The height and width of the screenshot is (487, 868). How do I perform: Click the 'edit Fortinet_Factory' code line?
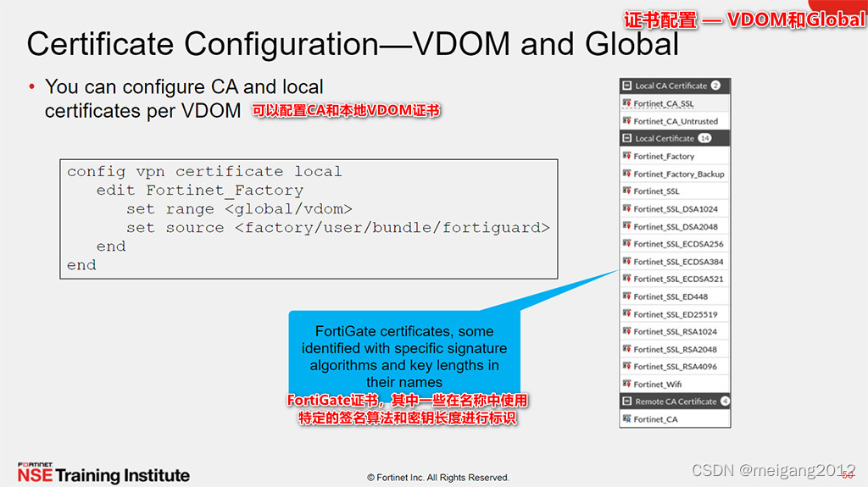(x=200, y=191)
